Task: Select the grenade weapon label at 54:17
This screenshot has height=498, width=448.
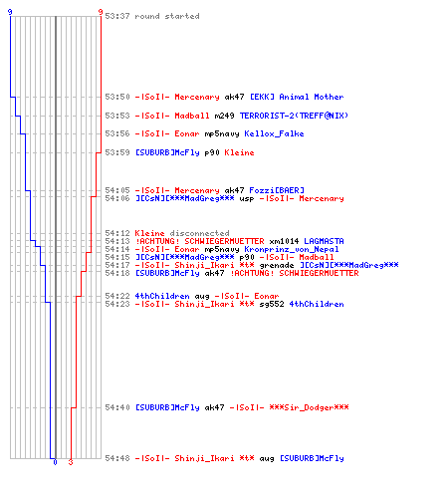Action: (277, 265)
